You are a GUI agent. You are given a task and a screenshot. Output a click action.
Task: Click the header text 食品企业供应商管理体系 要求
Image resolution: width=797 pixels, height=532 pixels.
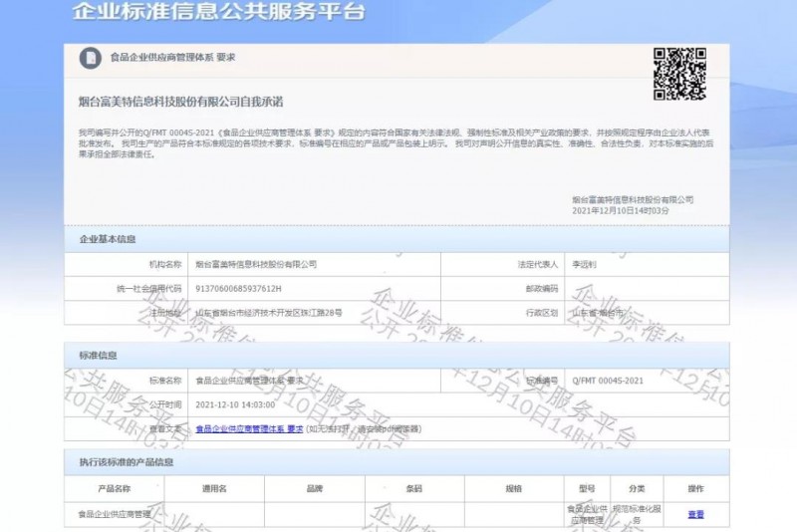coord(172,58)
